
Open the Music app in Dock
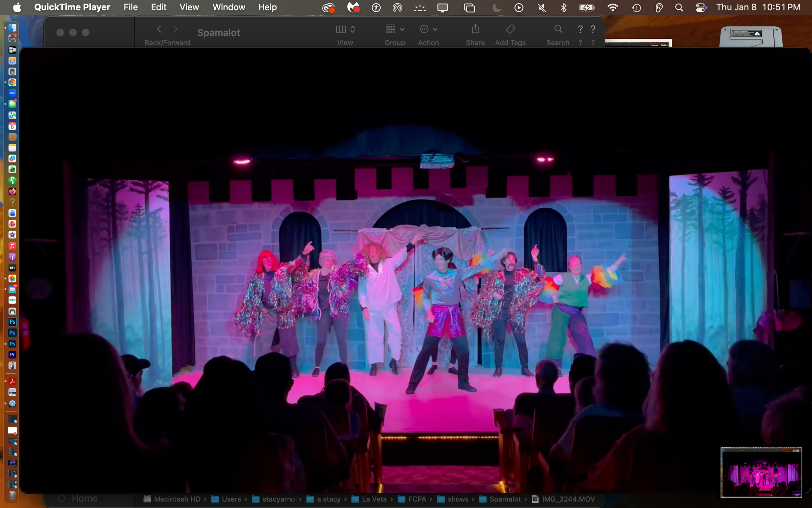coord(12,246)
